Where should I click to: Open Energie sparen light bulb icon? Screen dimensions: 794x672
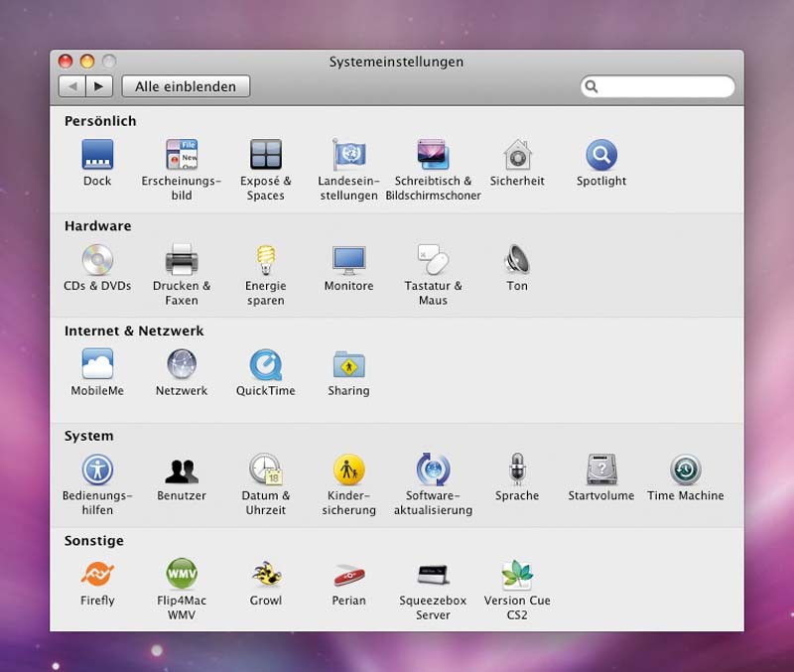[265, 259]
